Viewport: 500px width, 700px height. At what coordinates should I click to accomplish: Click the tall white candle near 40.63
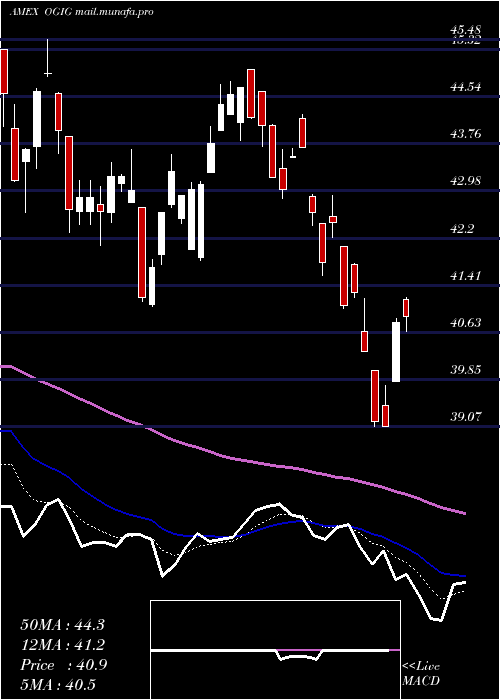click(x=396, y=352)
